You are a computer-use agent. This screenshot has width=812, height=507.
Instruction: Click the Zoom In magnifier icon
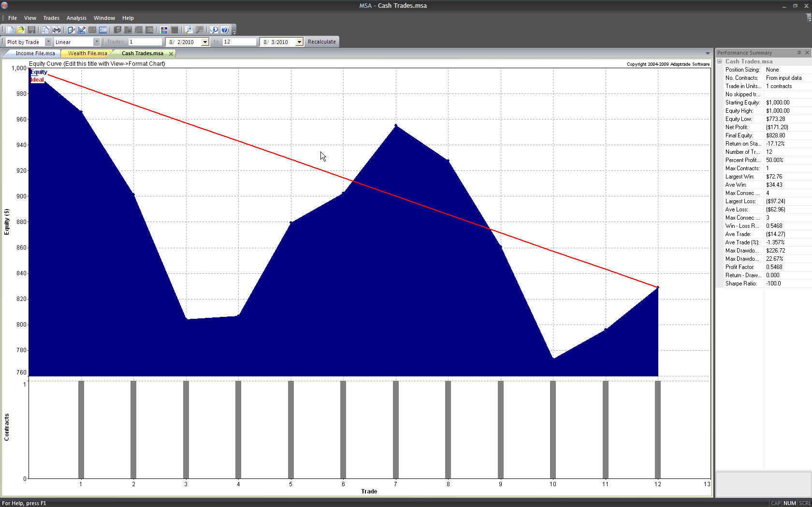coord(189,30)
